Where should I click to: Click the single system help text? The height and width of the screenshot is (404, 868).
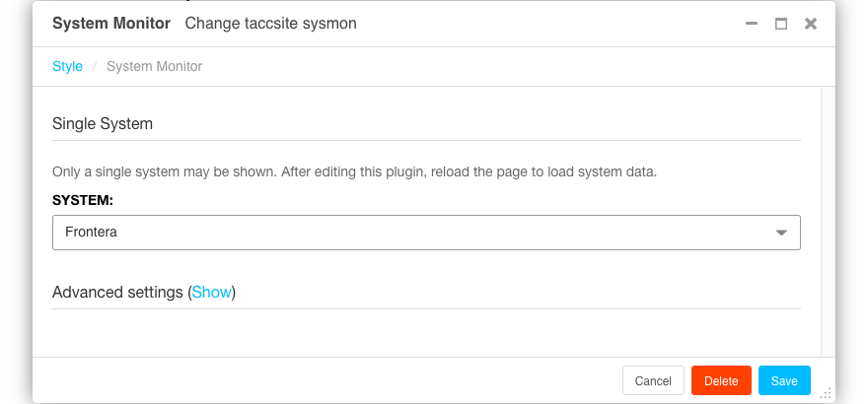pyautogui.click(x=354, y=171)
